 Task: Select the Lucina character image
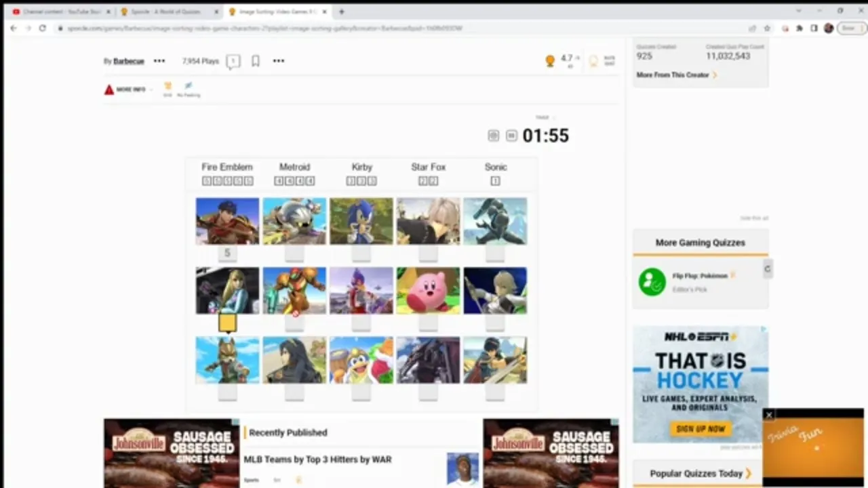point(294,360)
